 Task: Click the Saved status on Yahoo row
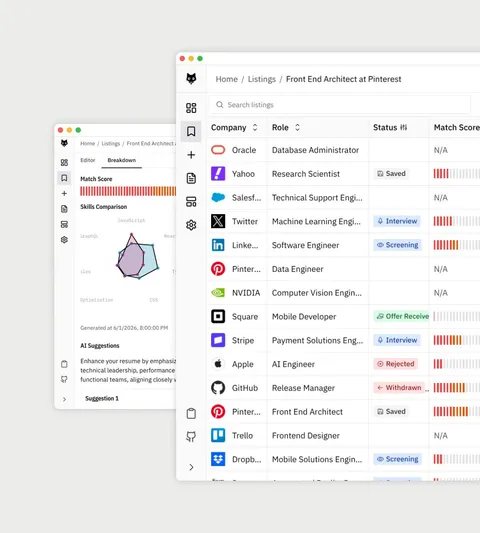pos(391,174)
